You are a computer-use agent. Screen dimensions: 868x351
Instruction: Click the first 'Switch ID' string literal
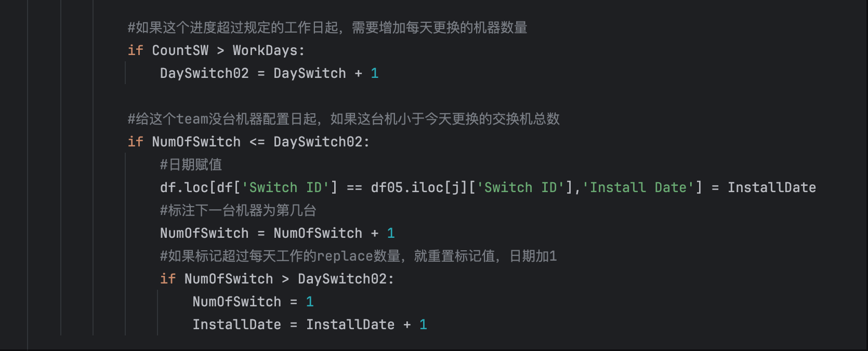pyautogui.click(x=286, y=187)
